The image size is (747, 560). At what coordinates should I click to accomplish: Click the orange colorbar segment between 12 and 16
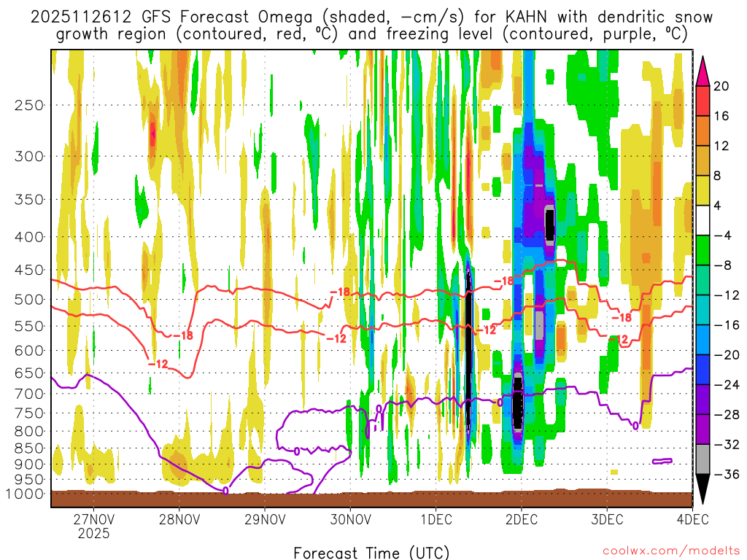tap(703, 131)
